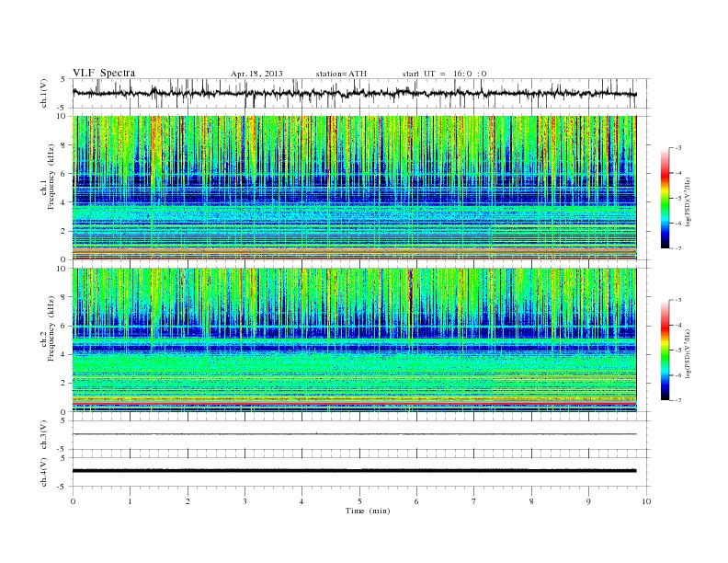Screen dimensions: 728x563
Task: Click inside the ch.2 spectrogram panel
Action: [354, 340]
